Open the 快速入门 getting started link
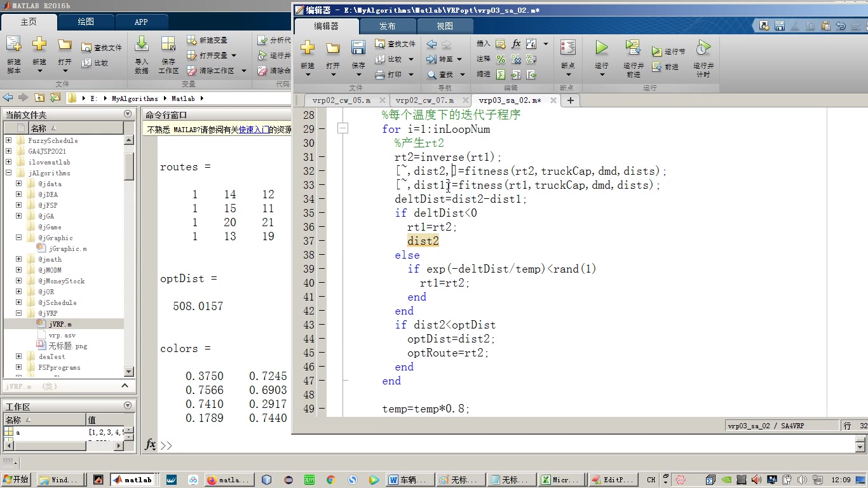The height and width of the screenshot is (488, 868). point(254,130)
